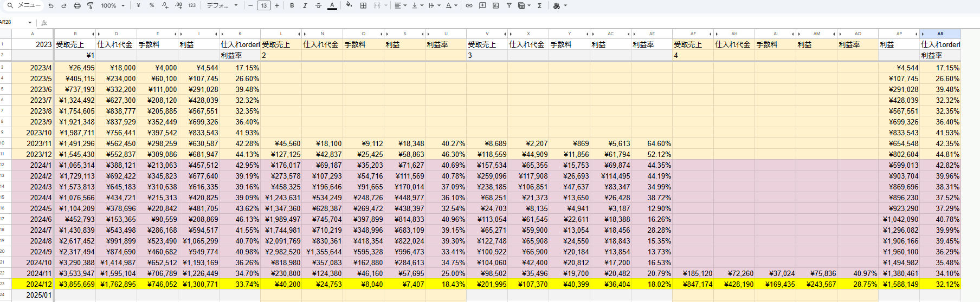This screenshot has width=980, height=302.
Task: Open the 100% zoom dropdown
Action: (x=113, y=5)
